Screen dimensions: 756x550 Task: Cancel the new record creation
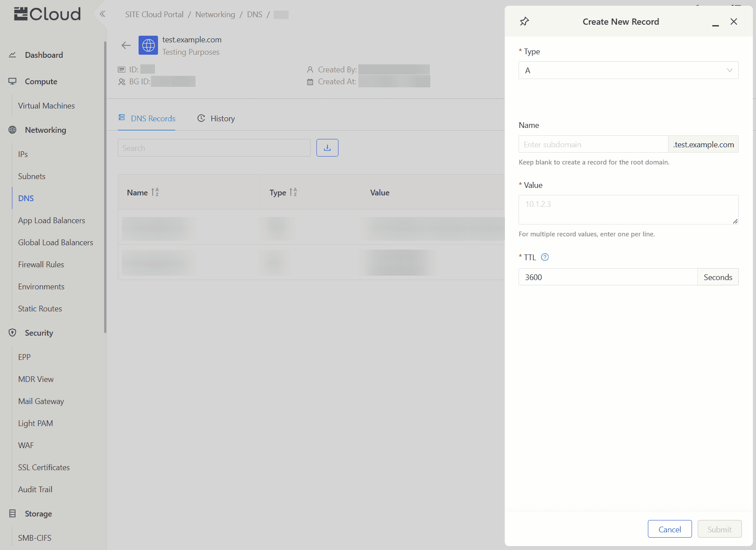pyautogui.click(x=669, y=529)
